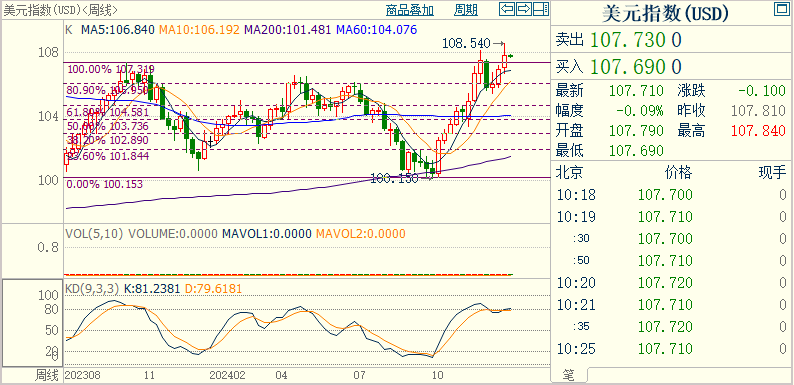Click the 买入 107.690 buy quote

[x=619, y=66]
